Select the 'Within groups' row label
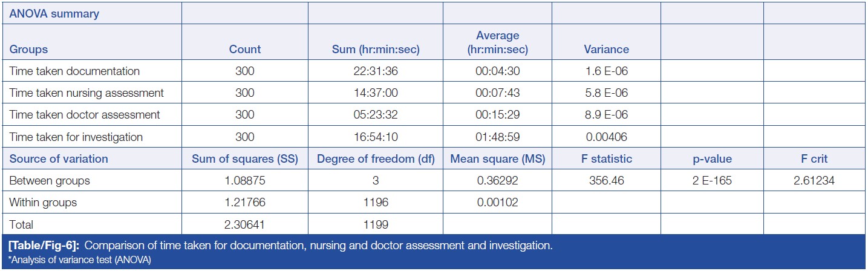The image size is (868, 271). 43,203
